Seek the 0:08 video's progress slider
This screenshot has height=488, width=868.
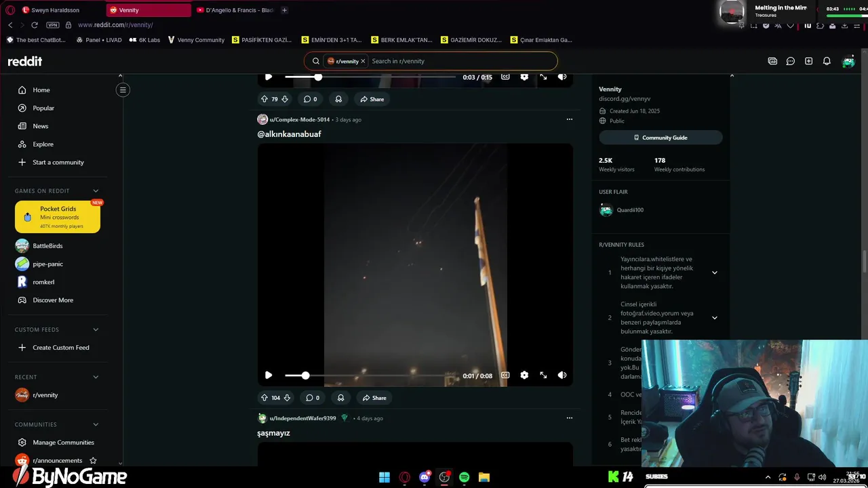[x=370, y=375]
